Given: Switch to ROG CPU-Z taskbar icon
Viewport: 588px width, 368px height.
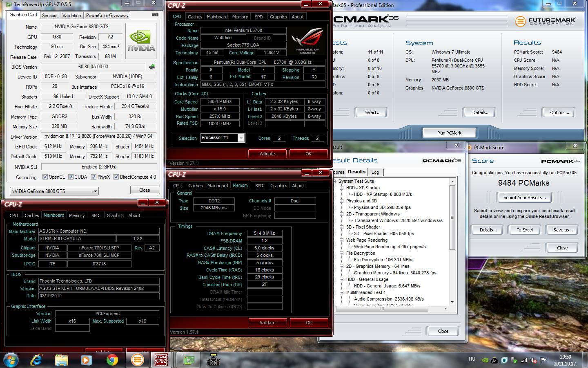Looking at the screenshot, I should (161, 360).
